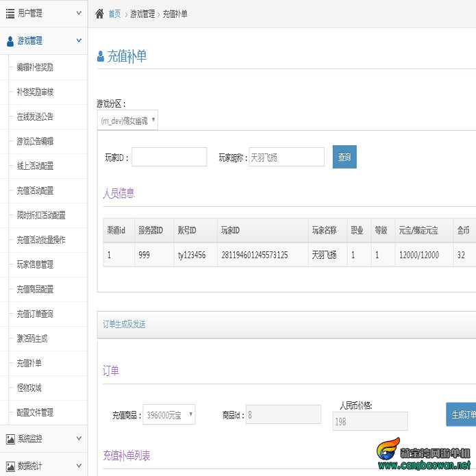Viewport: 476px width, 476px height.
Task: Open 编辑补偿奖励 in sidebar
Action: click(x=35, y=67)
